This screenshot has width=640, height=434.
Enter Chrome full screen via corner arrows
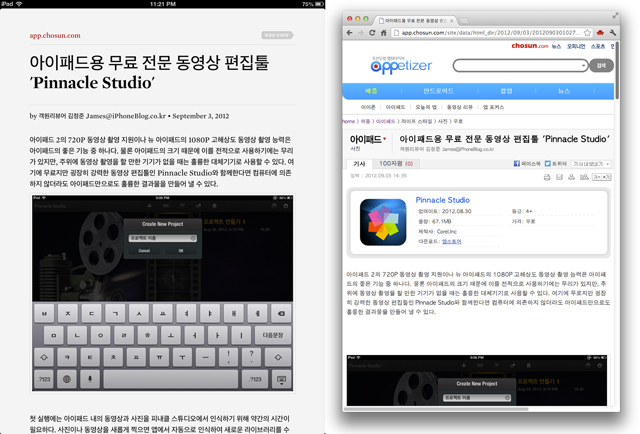615,15
